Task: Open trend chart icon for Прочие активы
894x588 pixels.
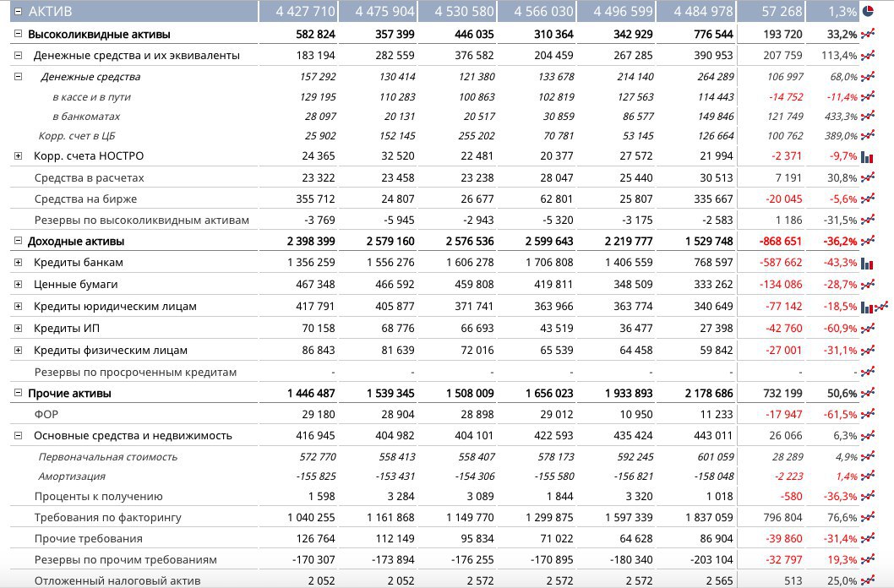Action: pos(867,394)
